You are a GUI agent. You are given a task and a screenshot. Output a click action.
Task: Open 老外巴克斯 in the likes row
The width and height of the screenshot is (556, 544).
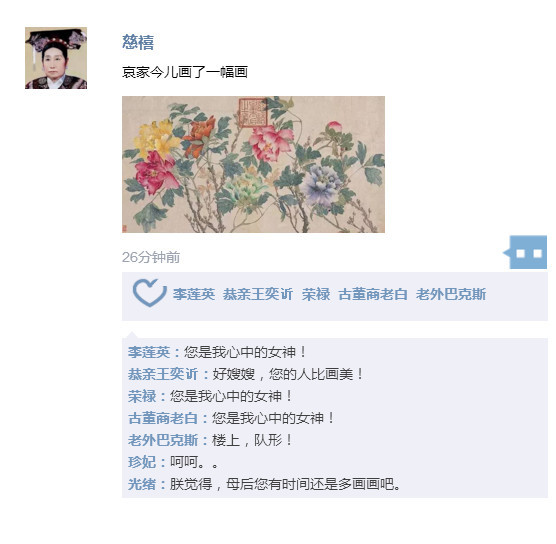451,294
